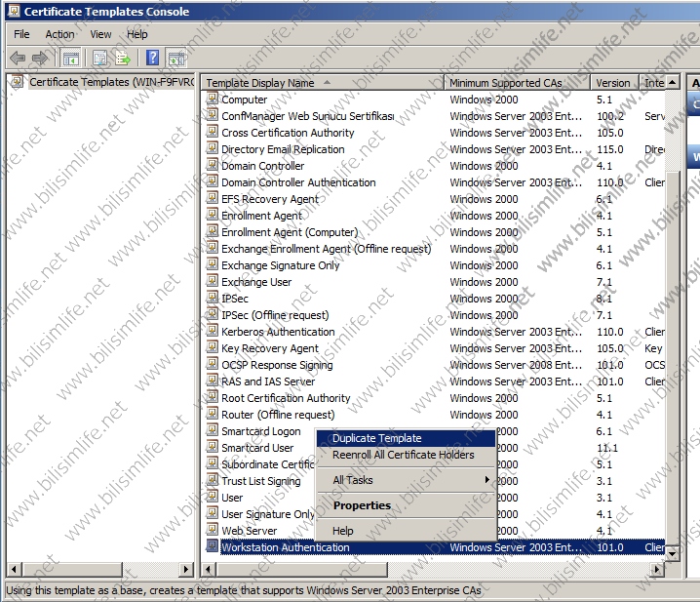Expand the All Tasks submenu

[406, 480]
